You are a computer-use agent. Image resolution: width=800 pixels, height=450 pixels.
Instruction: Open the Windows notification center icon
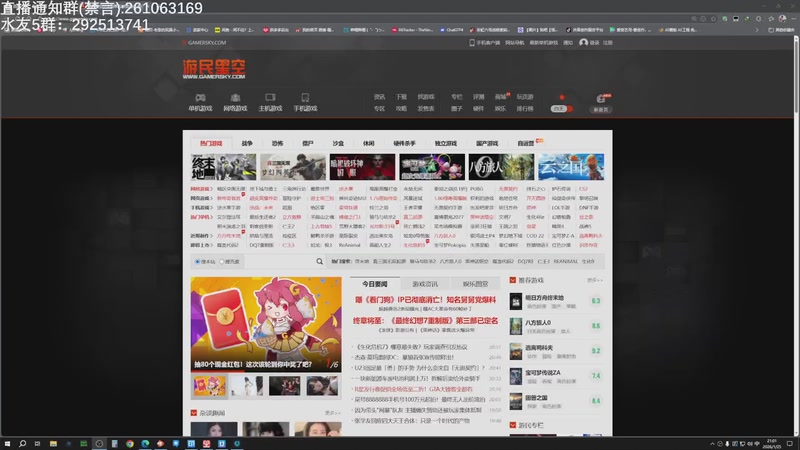(790, 444)
